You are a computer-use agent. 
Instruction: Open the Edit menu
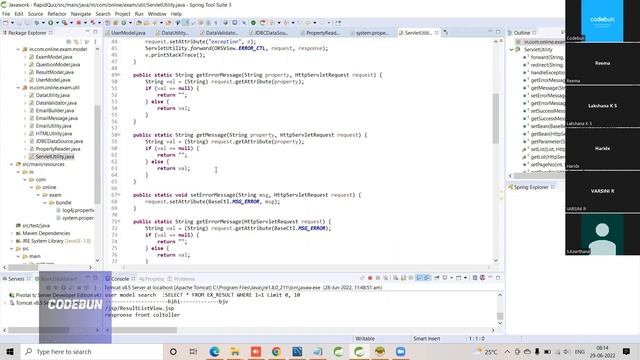coord(19,14)
